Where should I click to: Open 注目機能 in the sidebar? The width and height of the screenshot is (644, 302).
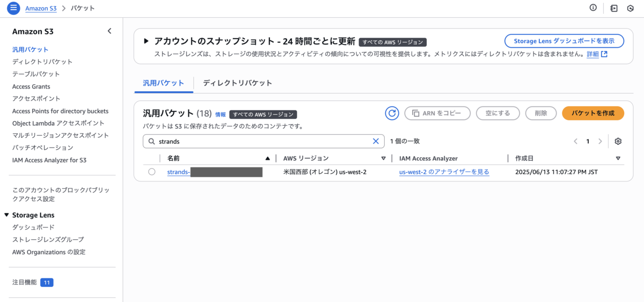tap(24, 282)
